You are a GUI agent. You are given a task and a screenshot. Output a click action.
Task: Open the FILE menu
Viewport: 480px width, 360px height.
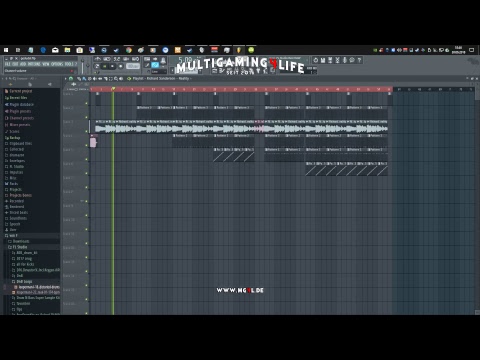pos(7,64)
